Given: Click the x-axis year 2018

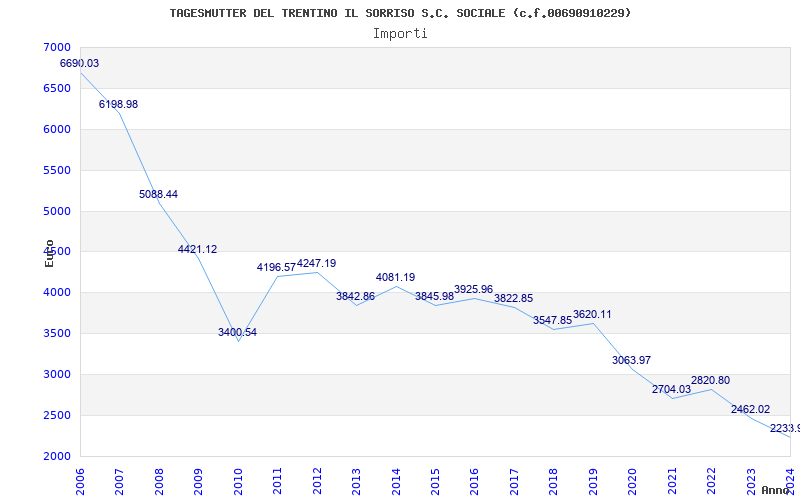Looking at the screenshot, I should (554, 481).
